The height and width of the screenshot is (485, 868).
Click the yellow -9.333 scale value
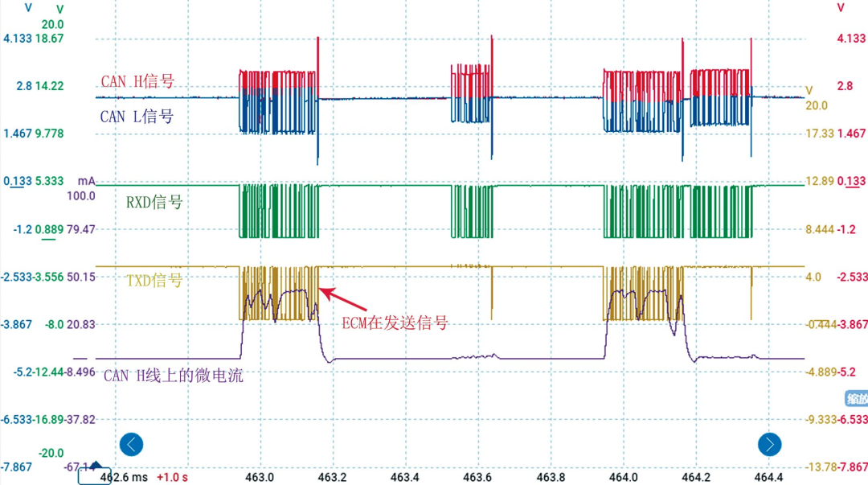(x=821, y=420)
